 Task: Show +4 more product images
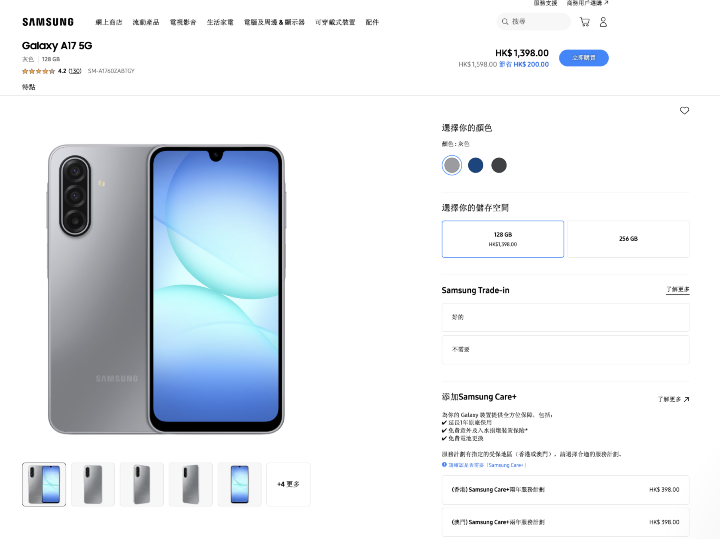288,484
